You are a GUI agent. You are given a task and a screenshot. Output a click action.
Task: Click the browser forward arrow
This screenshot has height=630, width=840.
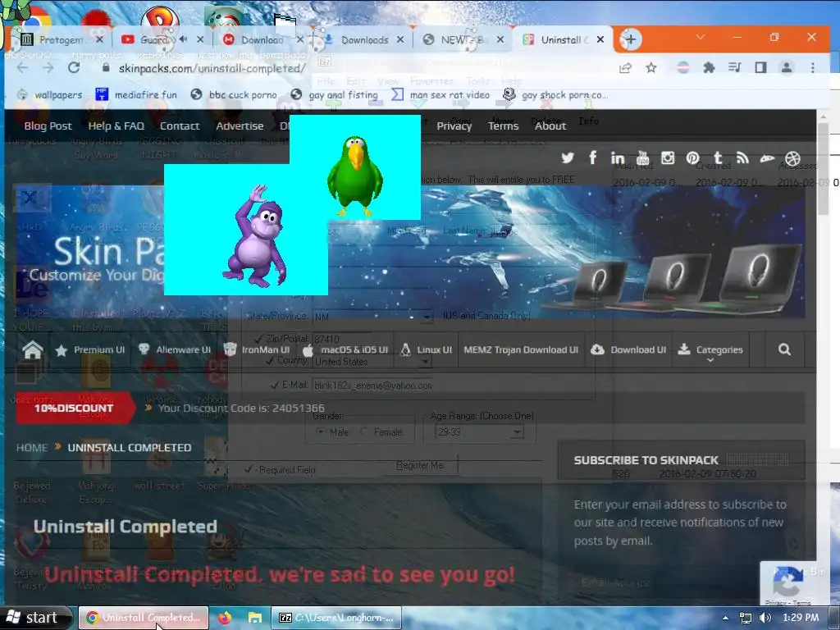point(48,68)
